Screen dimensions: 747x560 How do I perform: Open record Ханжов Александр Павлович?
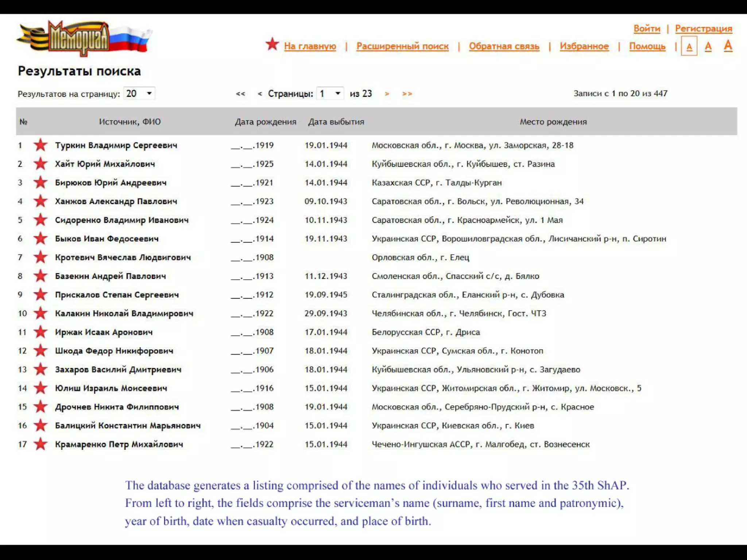pyautogui.click(x=116, y=201)
